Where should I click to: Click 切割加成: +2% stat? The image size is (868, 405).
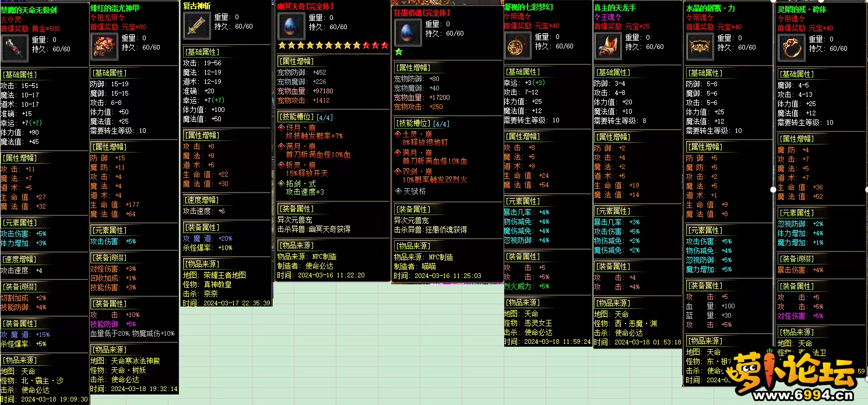click(24, 298)
